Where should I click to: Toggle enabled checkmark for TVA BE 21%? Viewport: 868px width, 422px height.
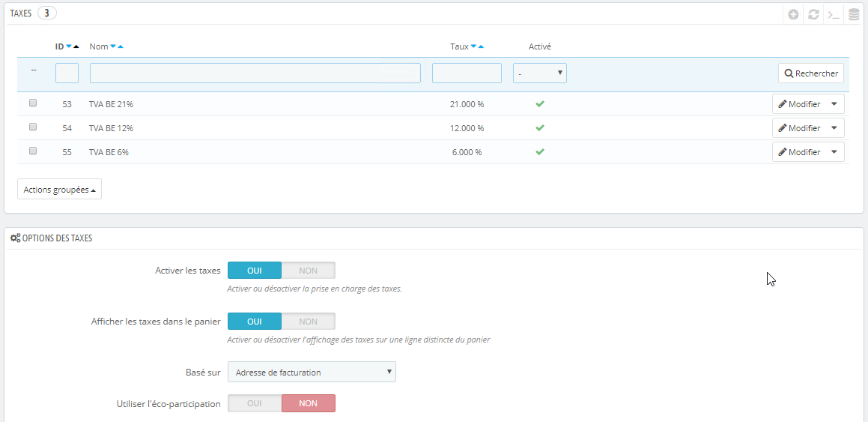click(x=540, y=103)
